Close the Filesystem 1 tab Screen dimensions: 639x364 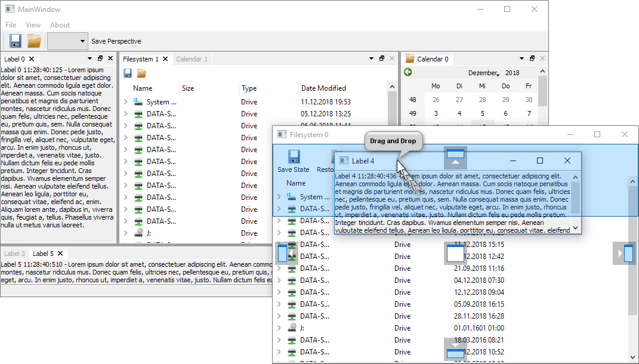click(x=165, y=58)
